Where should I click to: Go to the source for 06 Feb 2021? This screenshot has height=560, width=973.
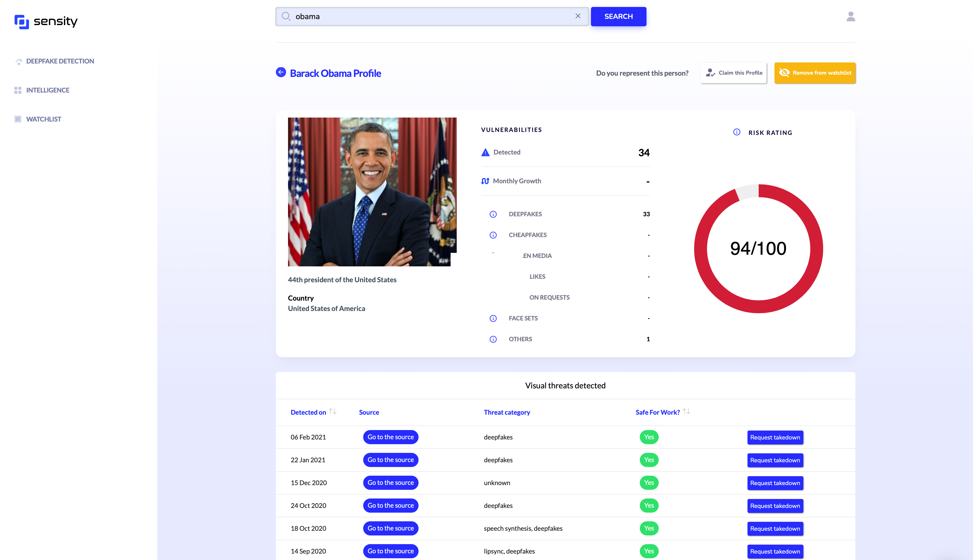pyautogui.click(x=390, y=437)
